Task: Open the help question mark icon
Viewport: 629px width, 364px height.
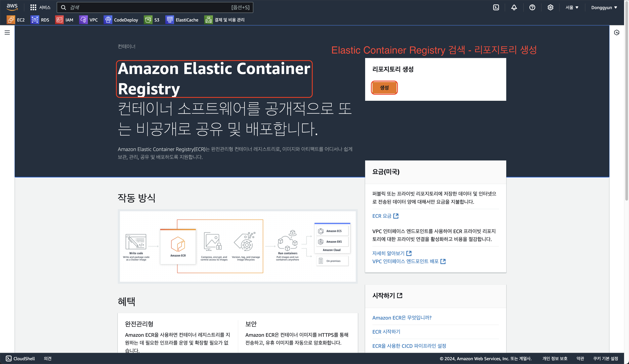Action: [532, 7]
